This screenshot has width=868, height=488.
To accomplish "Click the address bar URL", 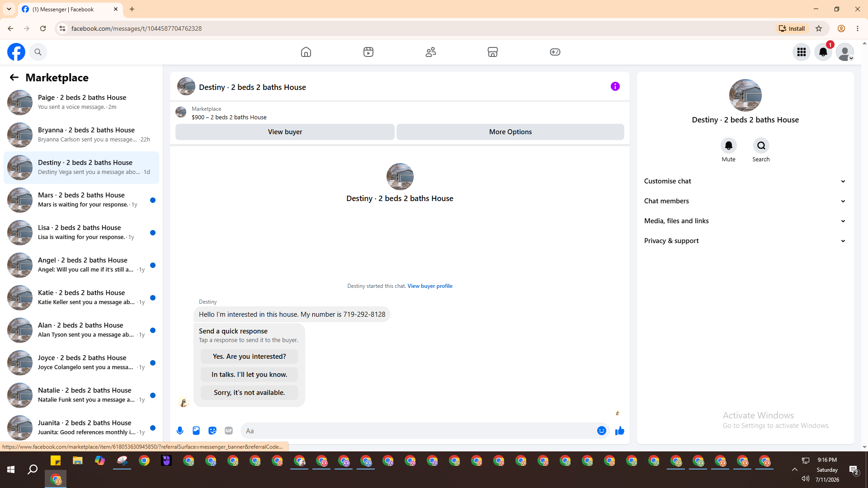I will click(137, 28).
